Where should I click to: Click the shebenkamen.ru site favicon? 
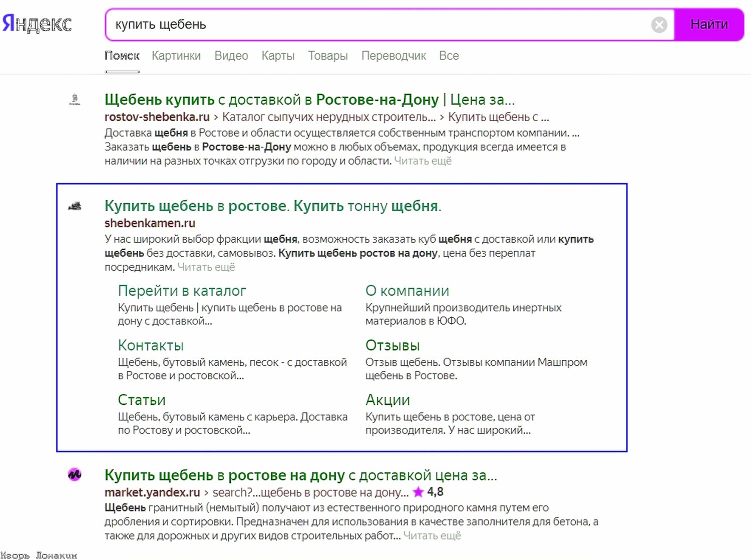point(75,206)
